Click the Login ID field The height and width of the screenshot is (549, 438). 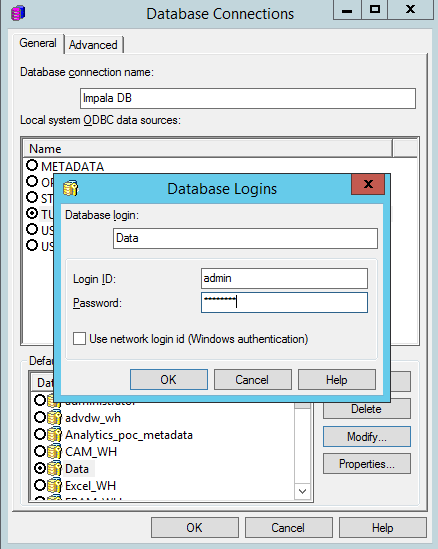pos(284,278)
